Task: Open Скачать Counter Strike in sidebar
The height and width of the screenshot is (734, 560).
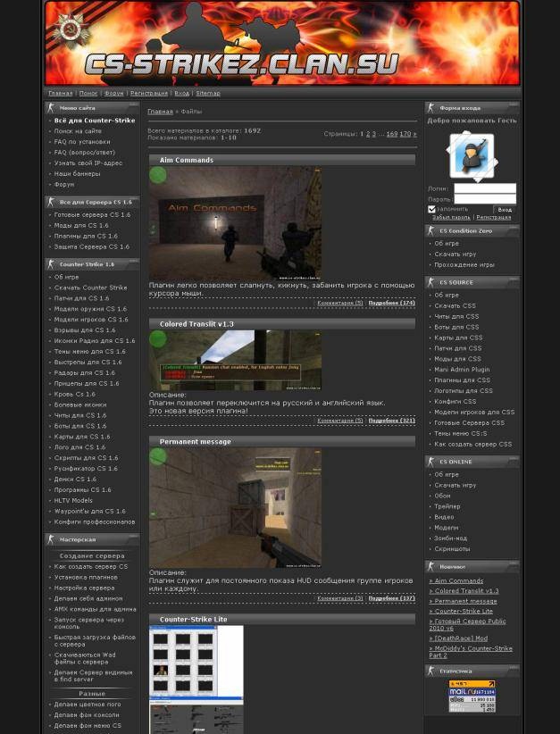Action: point(90,288)
